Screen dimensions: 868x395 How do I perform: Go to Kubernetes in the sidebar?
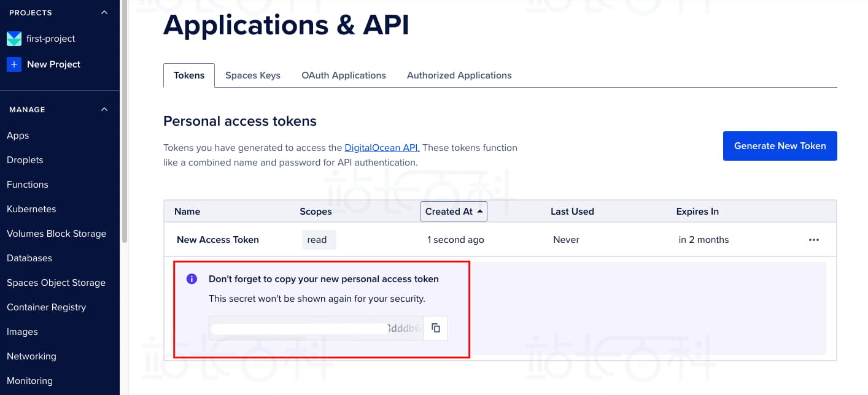31,209
